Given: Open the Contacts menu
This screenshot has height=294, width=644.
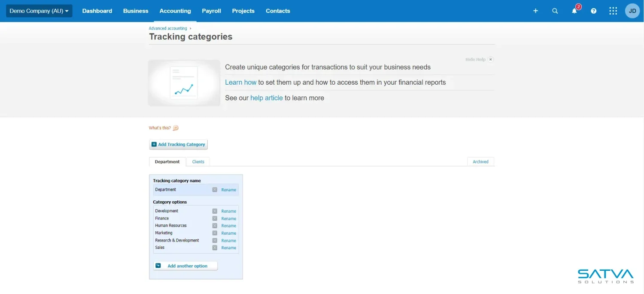Looking at the screenshot, I should tap(278, 11).
